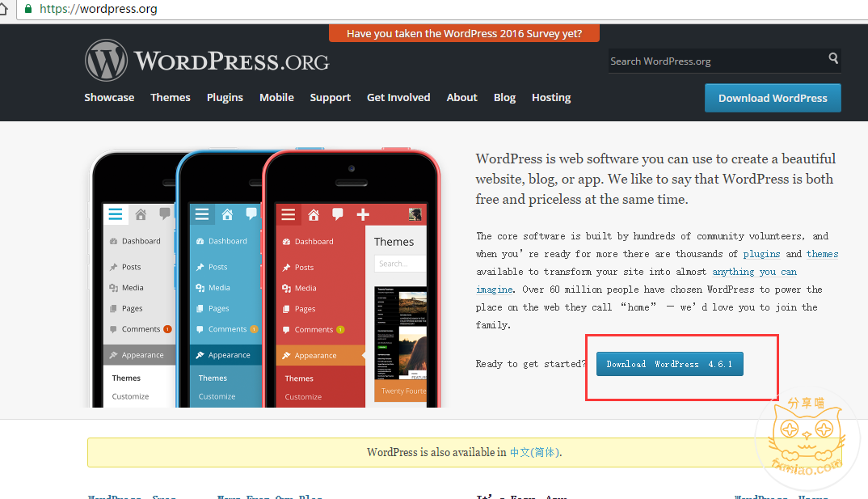Open the WordPress 2016 Survey banner

click(x=464, y=33)
